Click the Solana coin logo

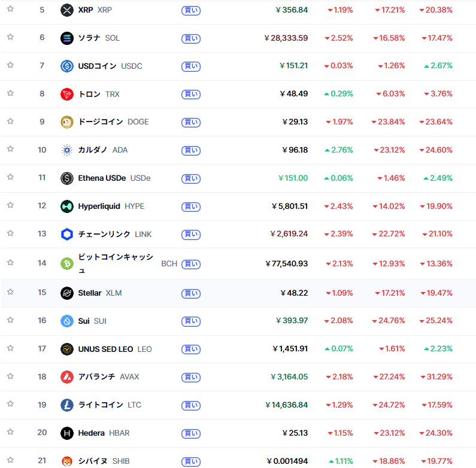click(x=67, y=38)
